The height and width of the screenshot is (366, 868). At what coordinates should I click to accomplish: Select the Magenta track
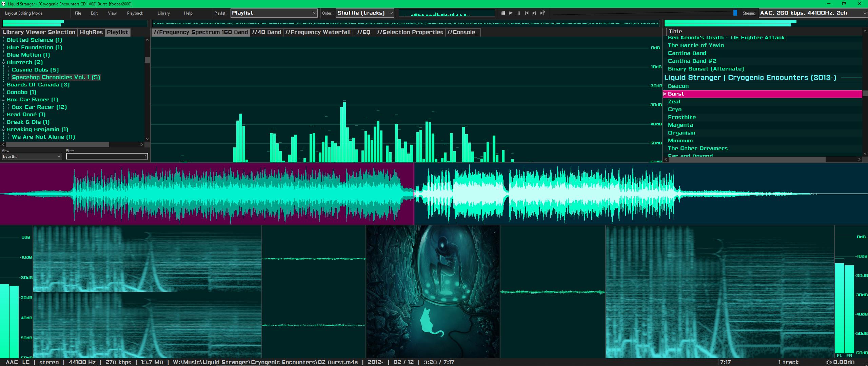(763, 125)
